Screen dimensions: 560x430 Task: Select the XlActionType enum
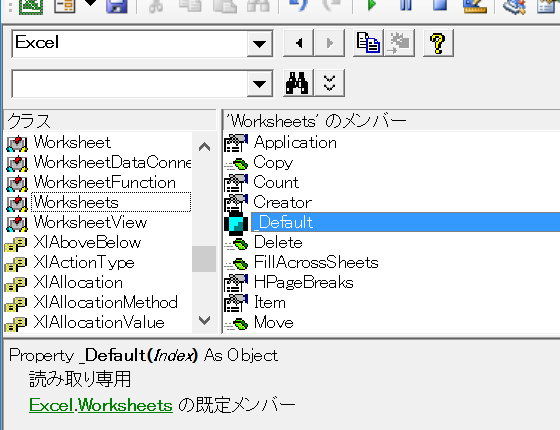[84, 262]
